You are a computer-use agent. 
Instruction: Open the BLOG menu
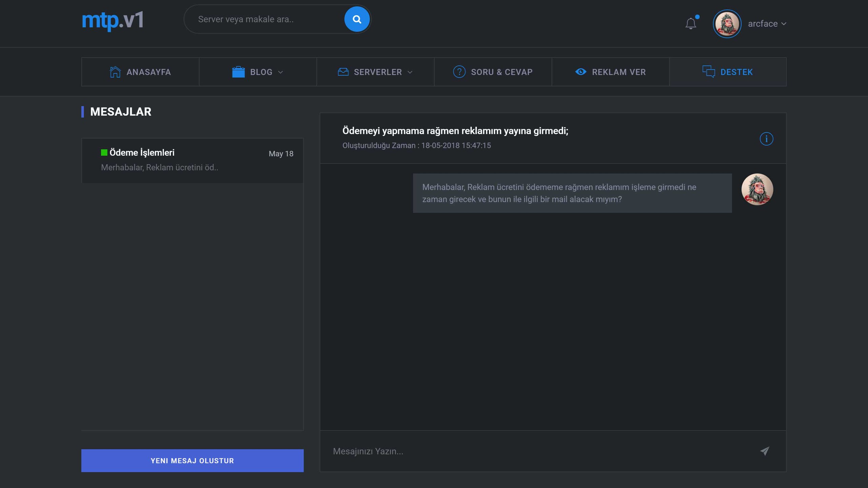(x=258, y=72)
